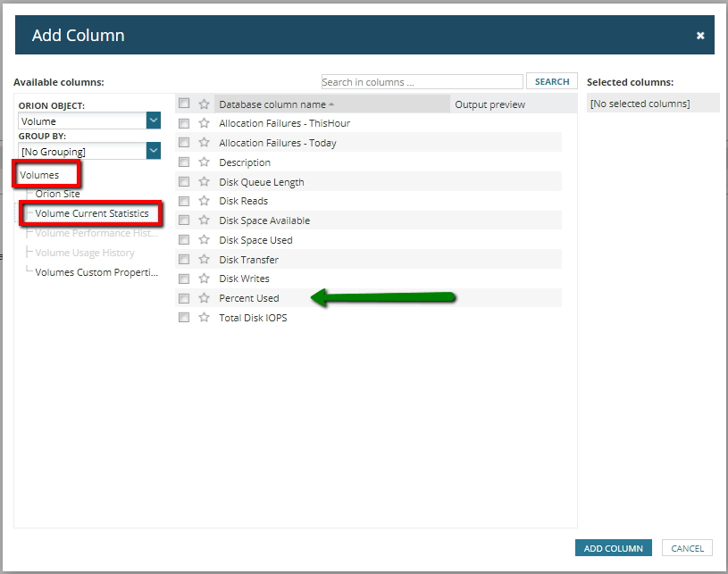Enable the Disk Writes checkbox
Viewport: 728px width, 574px height.
point(184,279)
